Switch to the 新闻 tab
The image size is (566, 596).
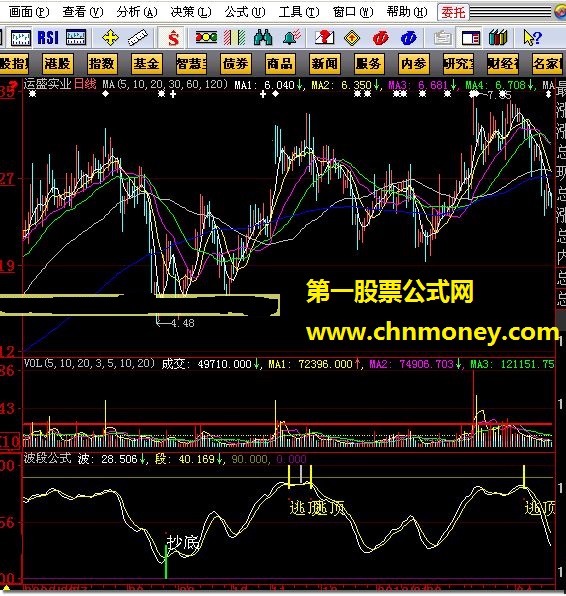(x=324, y=63)
